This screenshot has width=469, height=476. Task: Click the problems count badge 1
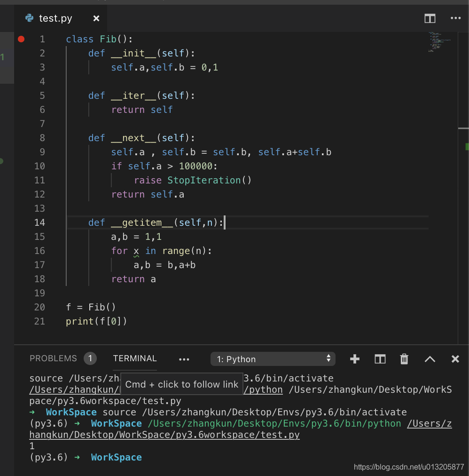click(x=90, y=358)
